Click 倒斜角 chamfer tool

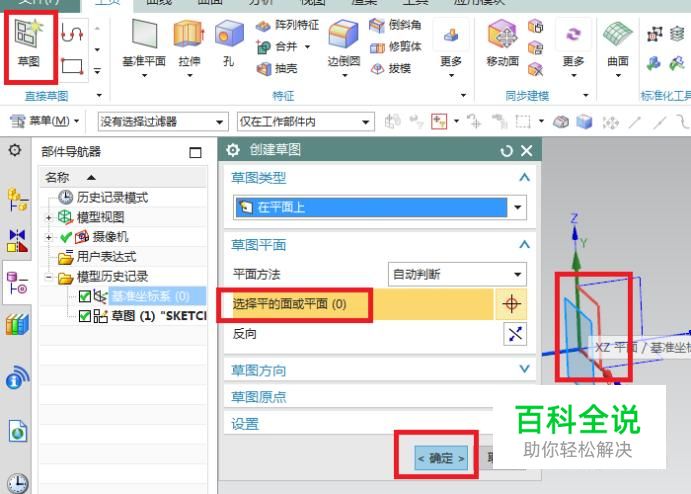[395, 25]
